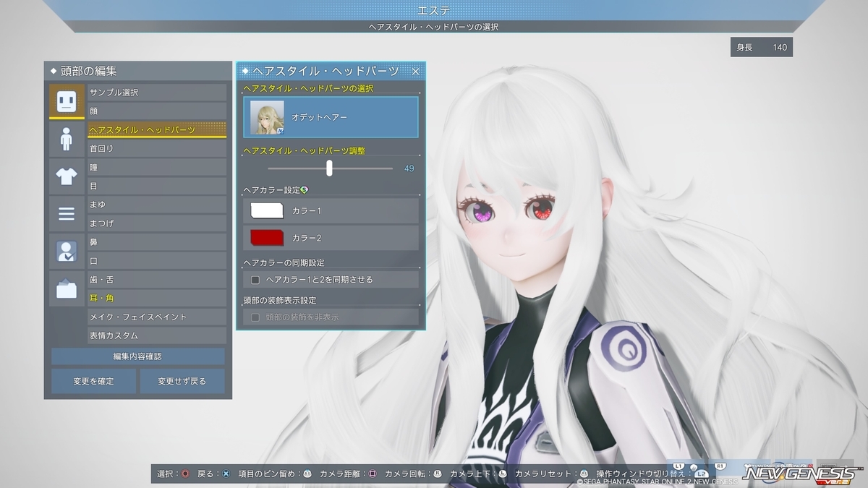Select the head editing icon in the sidebar

point(66,102)
